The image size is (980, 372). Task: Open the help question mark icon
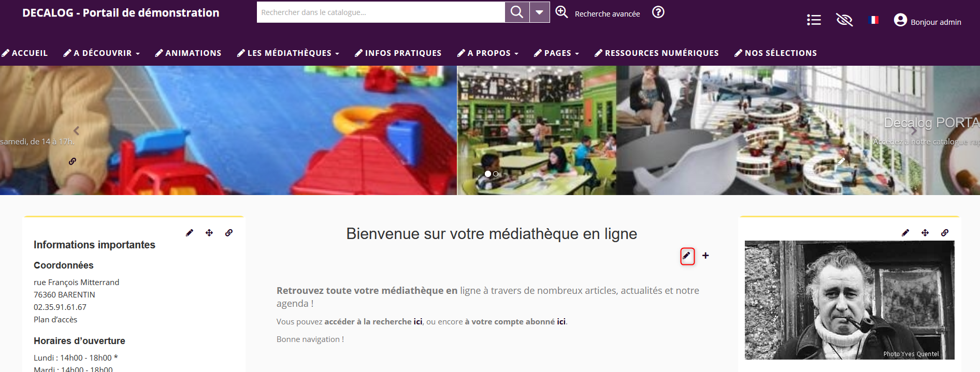[658, 12]
